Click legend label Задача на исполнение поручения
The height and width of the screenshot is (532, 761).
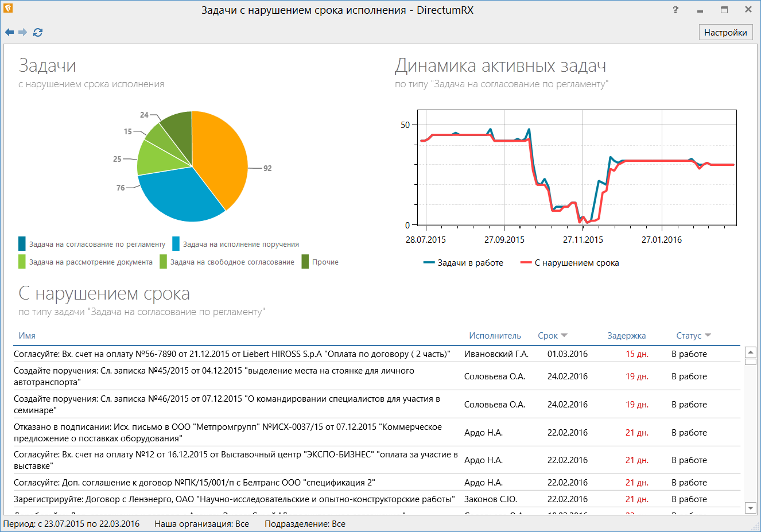[241, 244]
